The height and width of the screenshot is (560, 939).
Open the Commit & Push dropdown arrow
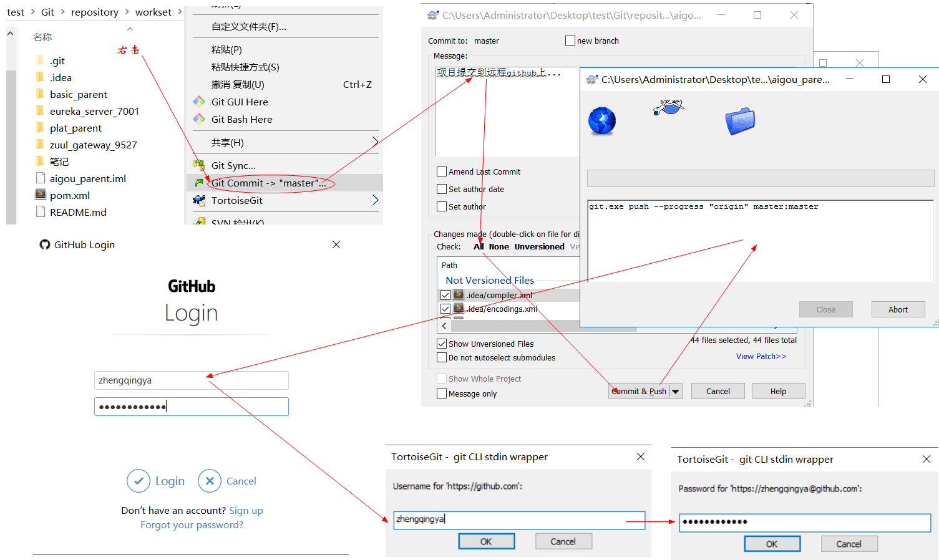pyautogui.click(x=676, y=391)
